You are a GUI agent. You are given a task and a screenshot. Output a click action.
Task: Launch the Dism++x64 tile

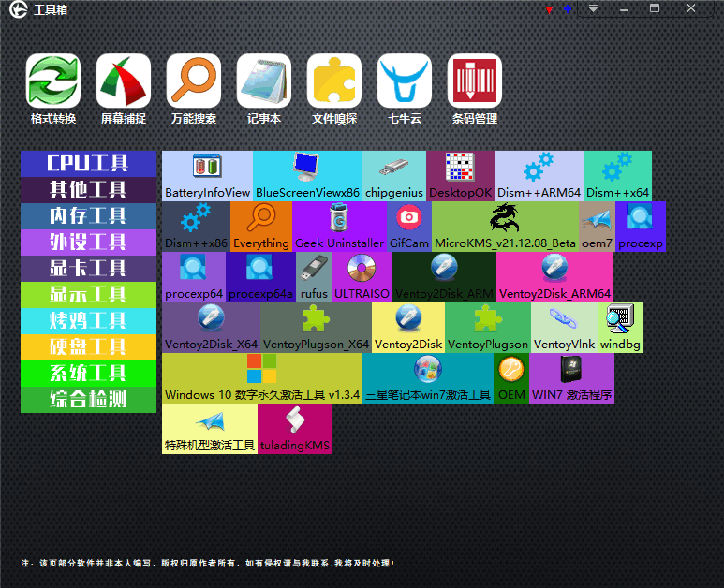[x=618, y=176]
